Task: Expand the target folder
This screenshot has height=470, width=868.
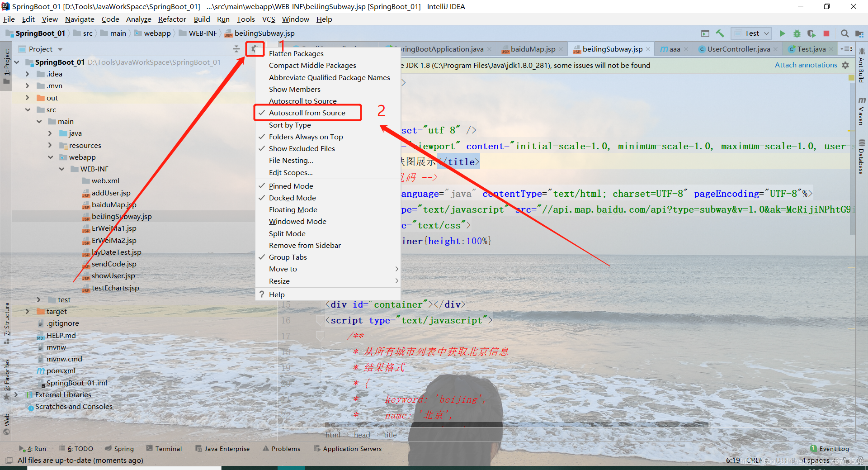Action: (x=27, y=311)
